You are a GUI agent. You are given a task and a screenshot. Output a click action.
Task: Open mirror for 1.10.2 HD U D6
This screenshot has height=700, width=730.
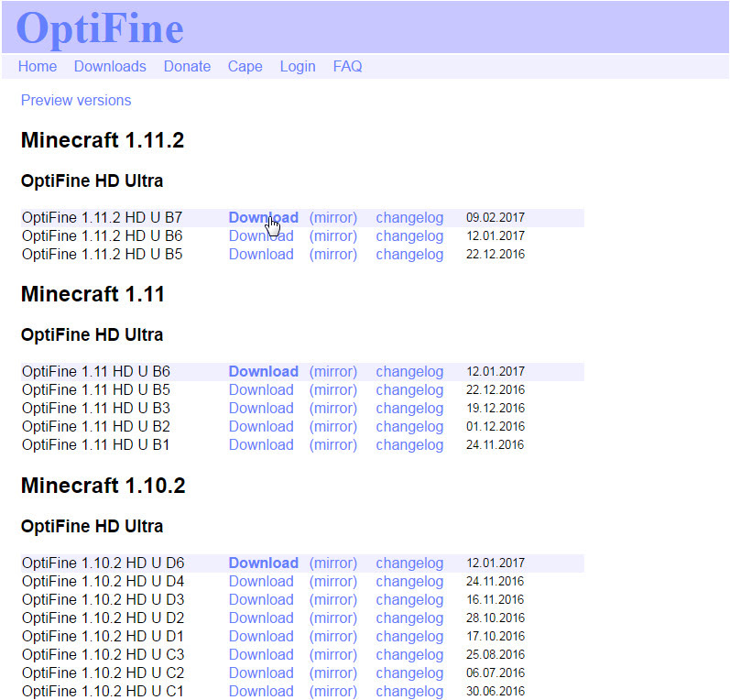333,563
